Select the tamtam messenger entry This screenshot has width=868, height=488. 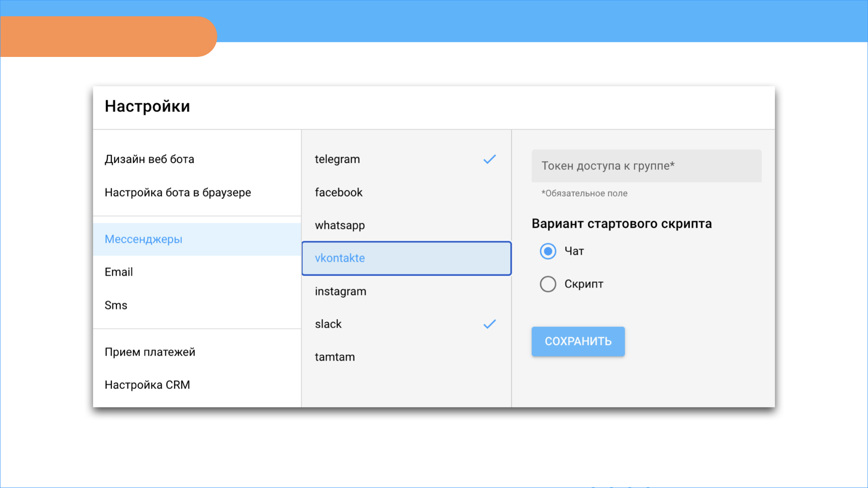point(335,357)
